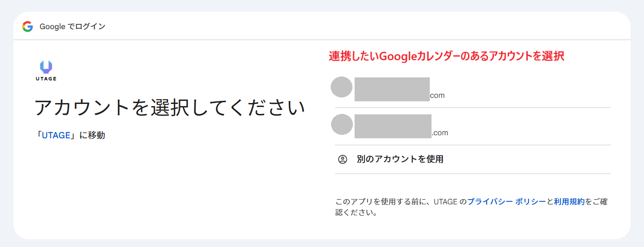Select the second account's gray avatar
Image resolution: width=644 pixels, height=247 pixels.
342,124
